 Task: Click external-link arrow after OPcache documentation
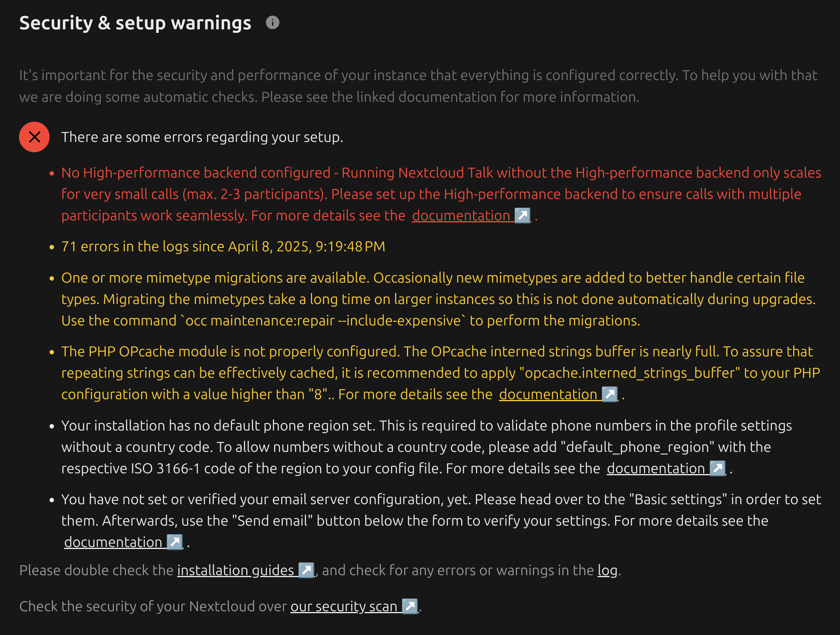[610, 394]
